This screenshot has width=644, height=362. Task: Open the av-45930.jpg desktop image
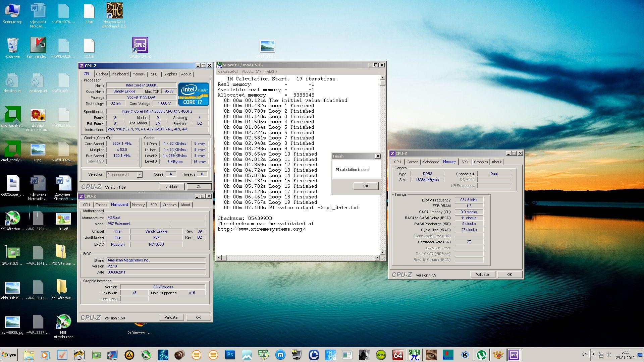point(12,324)
